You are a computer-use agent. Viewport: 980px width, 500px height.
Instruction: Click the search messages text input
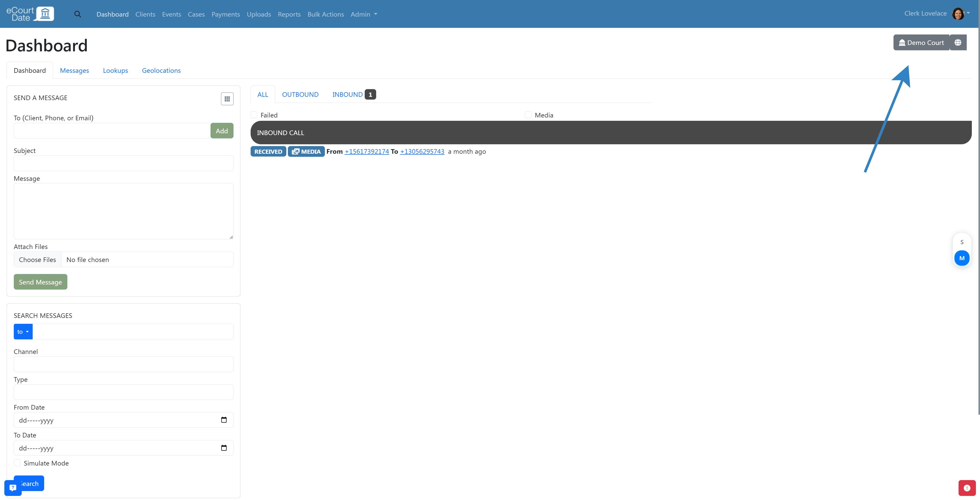pyautogui.click(x=133, y=332)
